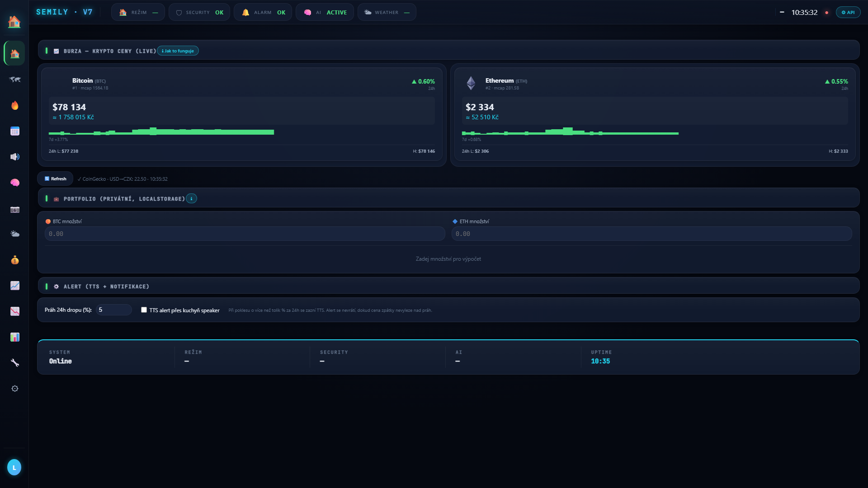The height and width of the screenshot is (488, 868).
Task: Click the Režim status pill
Action: pyautogui.click(x=138, y=12)
